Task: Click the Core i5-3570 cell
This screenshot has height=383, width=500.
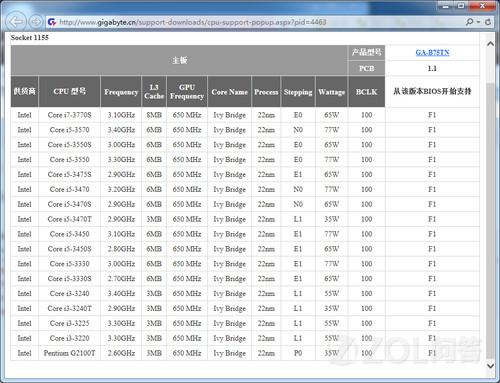Action: (x=69, y=130)
